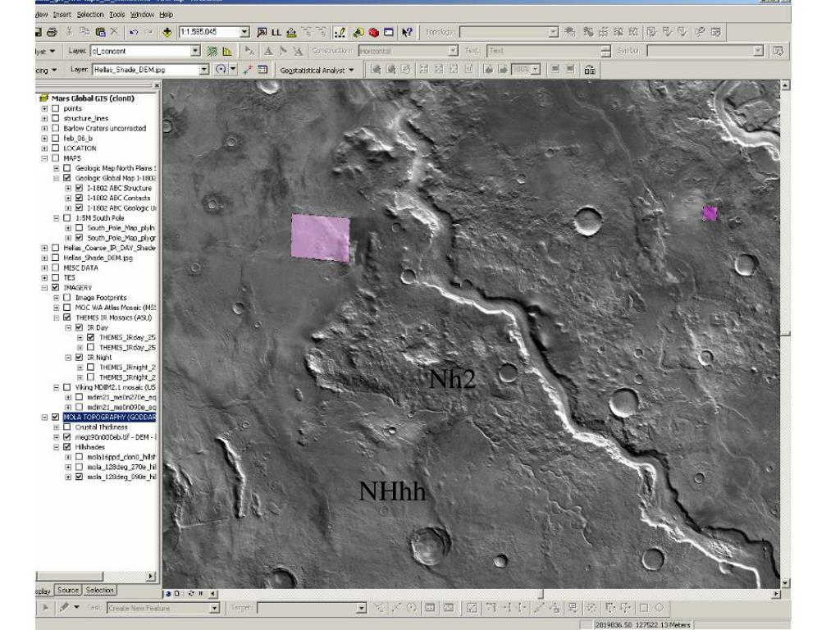Image resolution: width=840 pixels, height=630 pixels.
Task: Uncheck the Geologic Global Map I-1802 layer
Action: click(x=67, y=178)
